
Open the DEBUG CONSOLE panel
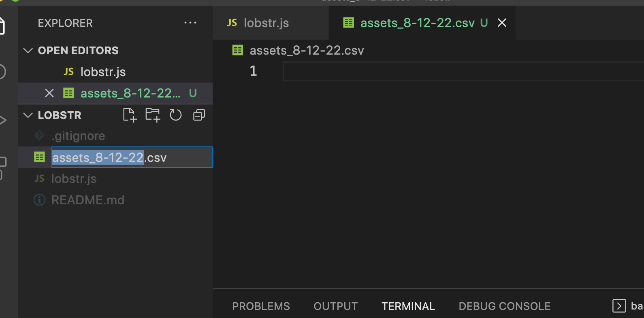(x=504, y=306)
